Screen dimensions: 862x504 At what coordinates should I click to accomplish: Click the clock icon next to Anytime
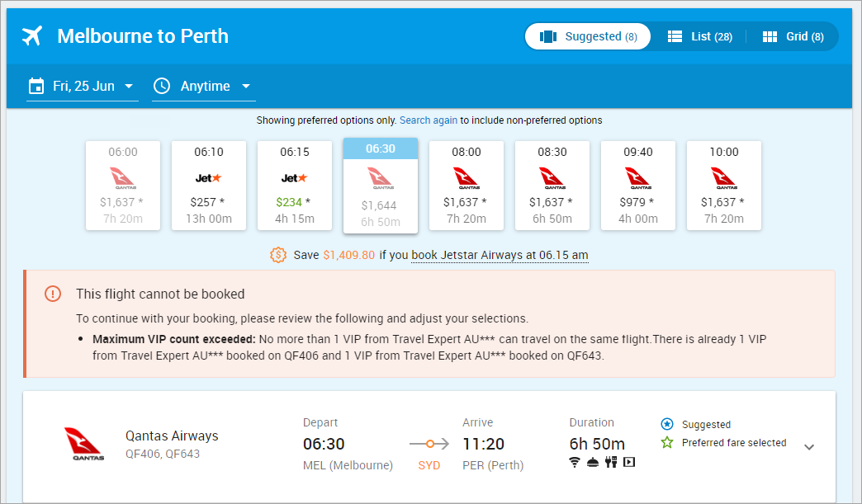tap(162, 86)
